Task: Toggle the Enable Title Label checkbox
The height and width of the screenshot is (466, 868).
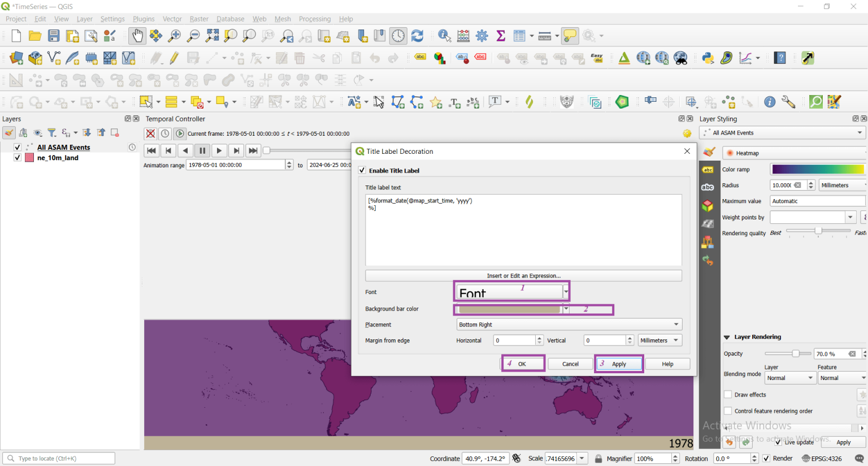Action: 361,170
